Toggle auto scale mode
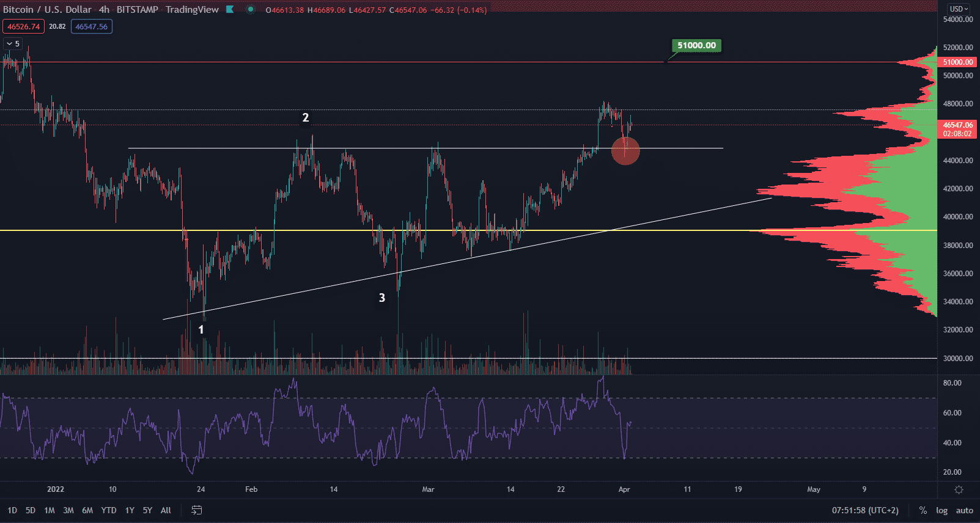This screenshot has width=980, height=523. coord(964,510)
